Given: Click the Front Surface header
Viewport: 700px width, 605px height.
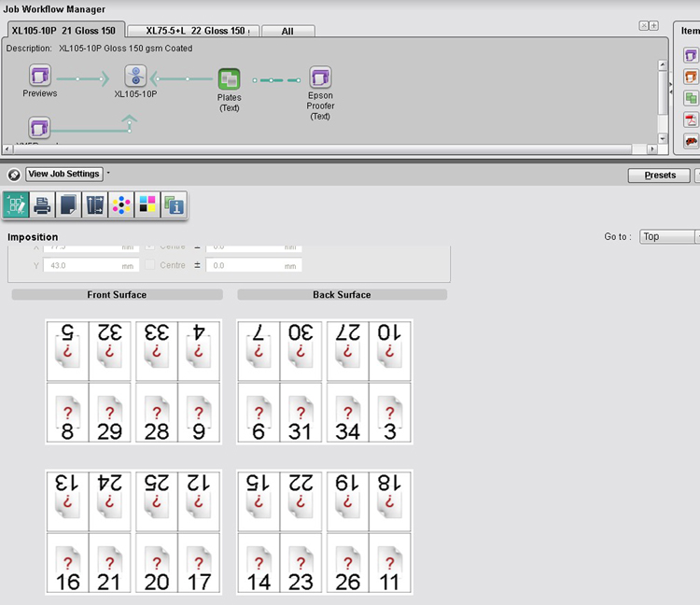Looking at the screenshot, I should (x=117, y=295).
